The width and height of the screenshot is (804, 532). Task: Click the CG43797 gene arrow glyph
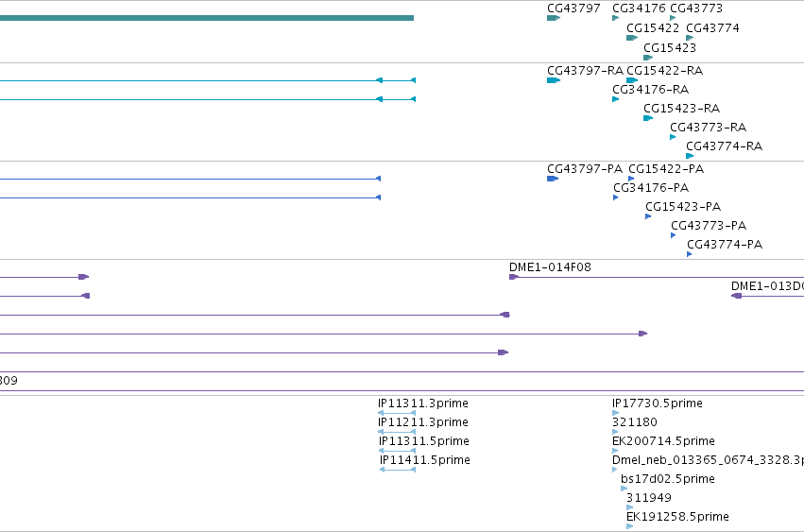pos(554,18)
